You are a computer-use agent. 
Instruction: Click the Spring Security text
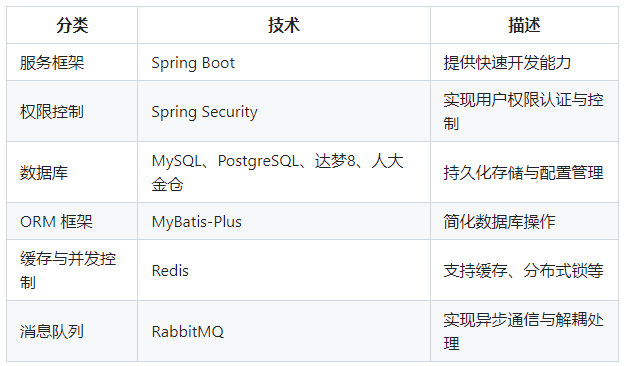204,112
